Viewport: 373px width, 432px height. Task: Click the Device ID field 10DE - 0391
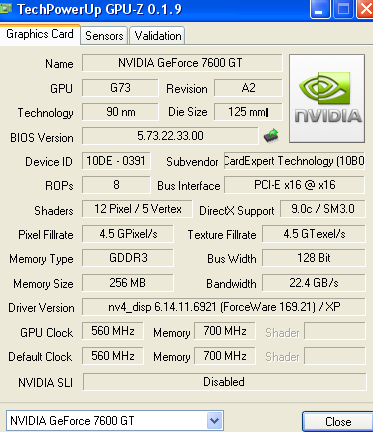[x=116, y=161]
